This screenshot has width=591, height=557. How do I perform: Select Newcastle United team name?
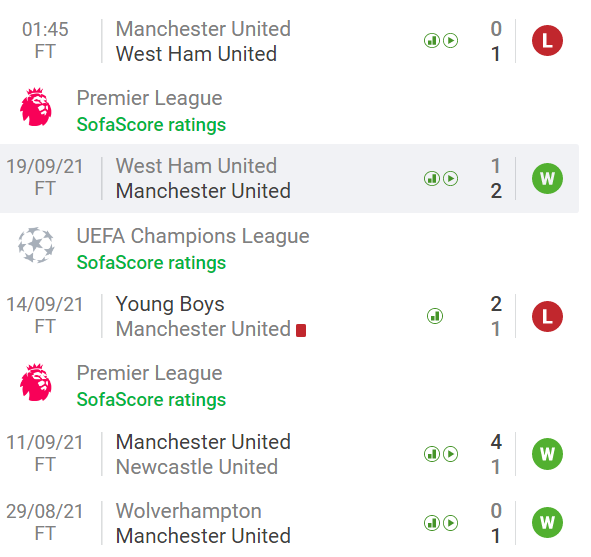197,467
